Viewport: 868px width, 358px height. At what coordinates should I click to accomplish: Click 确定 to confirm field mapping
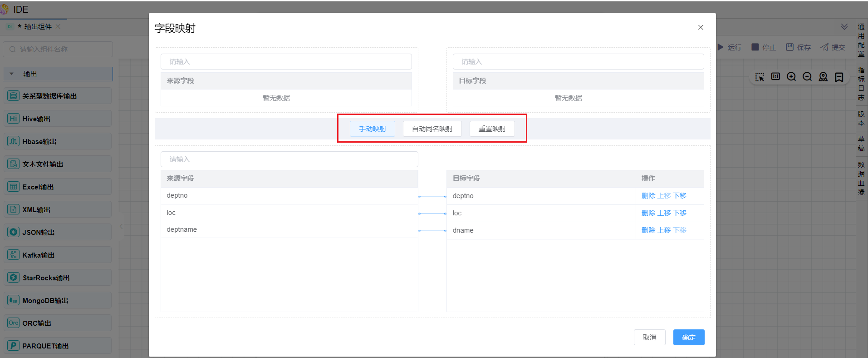688,337
